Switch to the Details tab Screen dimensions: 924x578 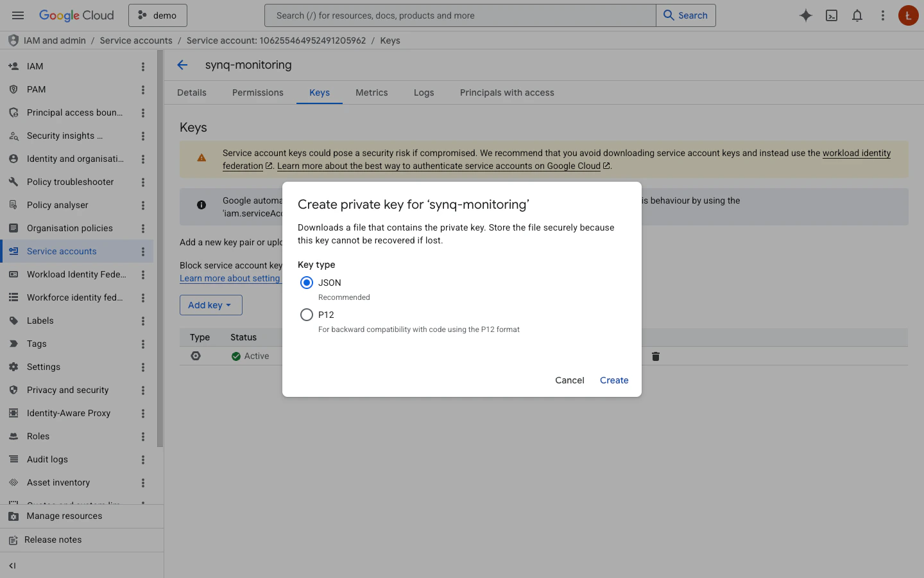pos(192,92)
